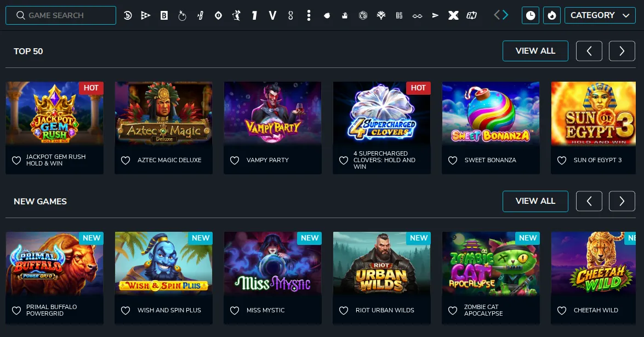The image size is (644, 337).
Task: Select the circled b provider icon
Action: coord(128,15)
